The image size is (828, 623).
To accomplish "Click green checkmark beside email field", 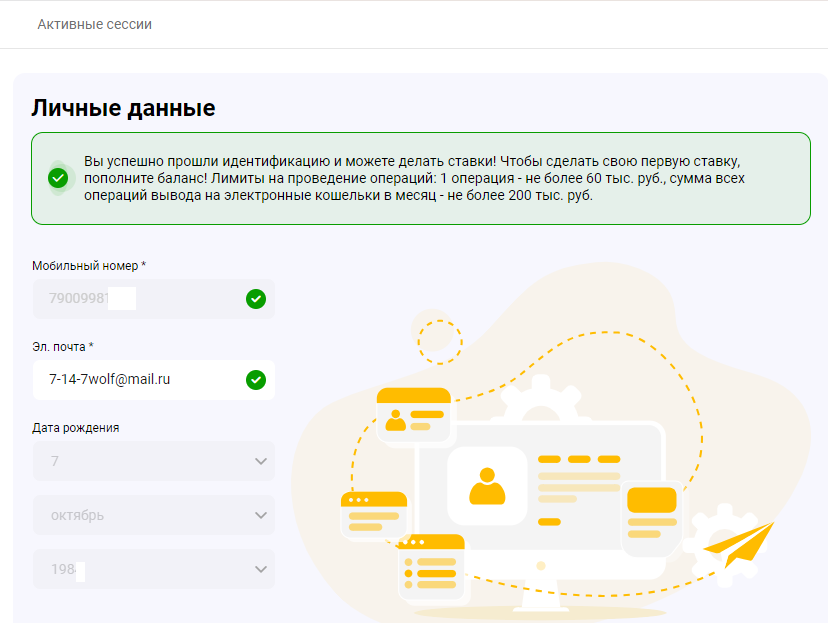I will pyautogui.click(x=256, y=380).
